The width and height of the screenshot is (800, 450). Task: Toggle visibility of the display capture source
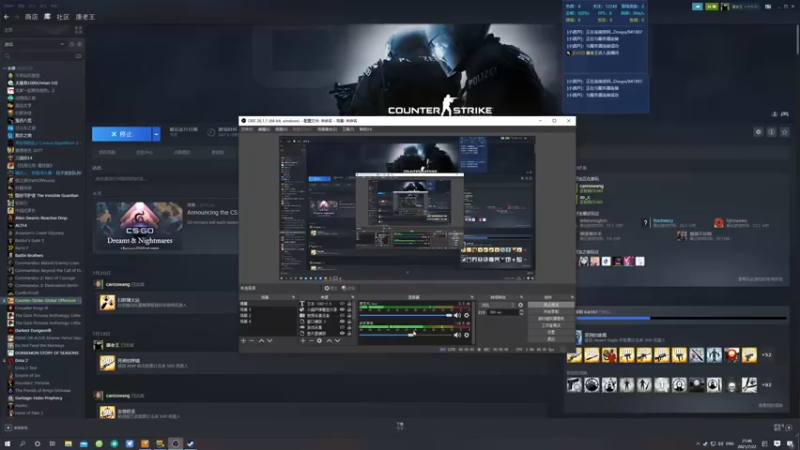click(342, 334)
